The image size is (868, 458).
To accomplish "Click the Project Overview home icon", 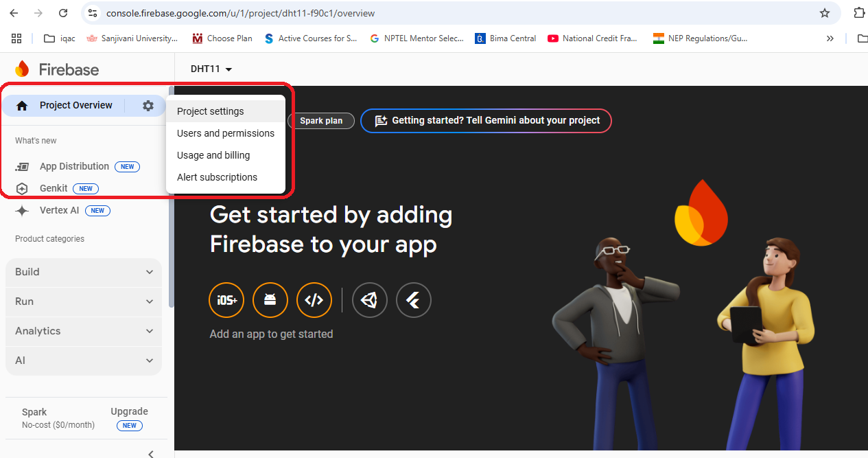I will pyautogui.click(x=22, y=106).
